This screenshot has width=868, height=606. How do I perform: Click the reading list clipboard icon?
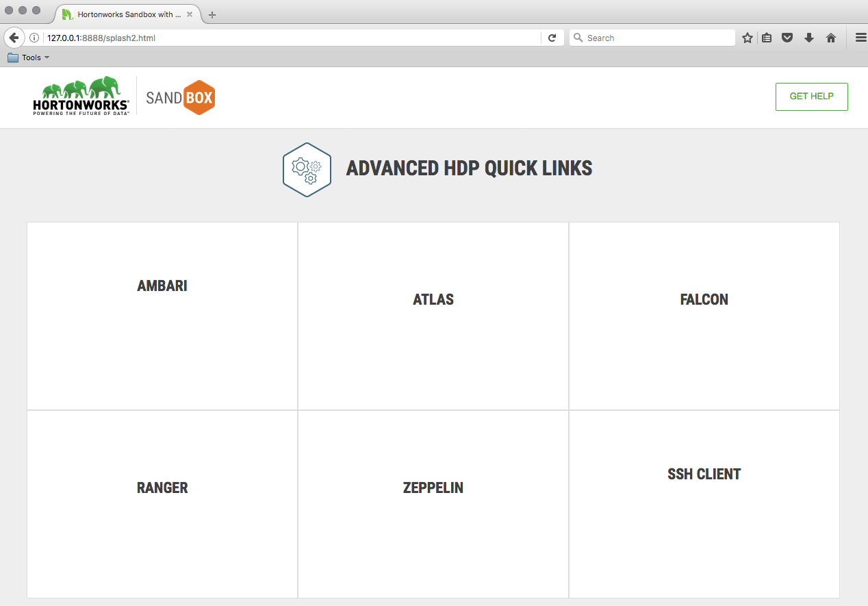tap(767, 38)
